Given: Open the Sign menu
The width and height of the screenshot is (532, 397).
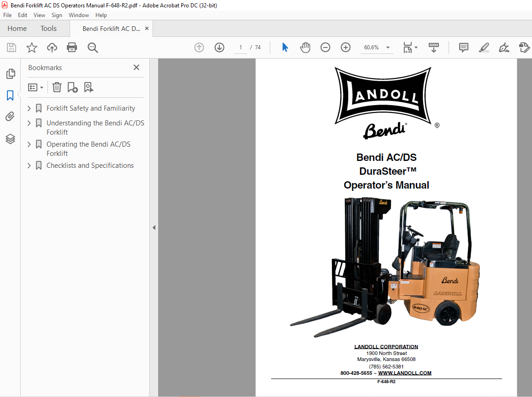Looking at the screenshot, I should point(57,15).
